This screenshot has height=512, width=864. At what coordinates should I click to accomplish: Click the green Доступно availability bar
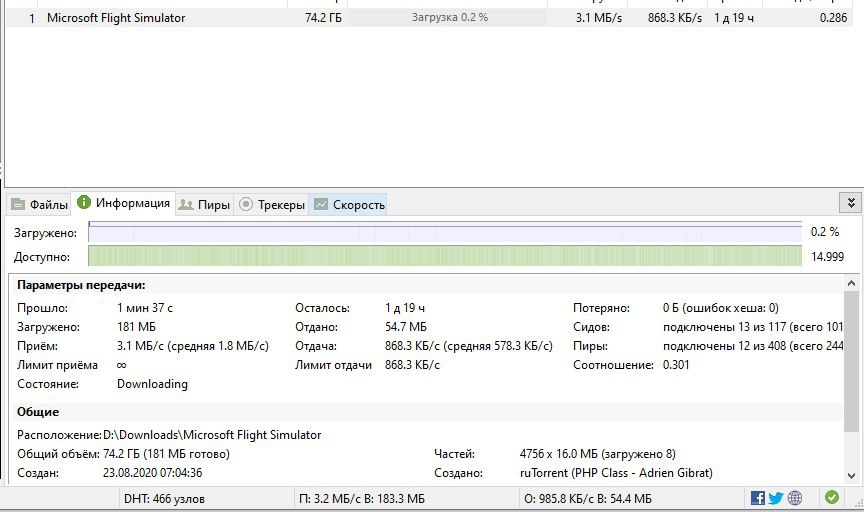click(x=445, y=256)
